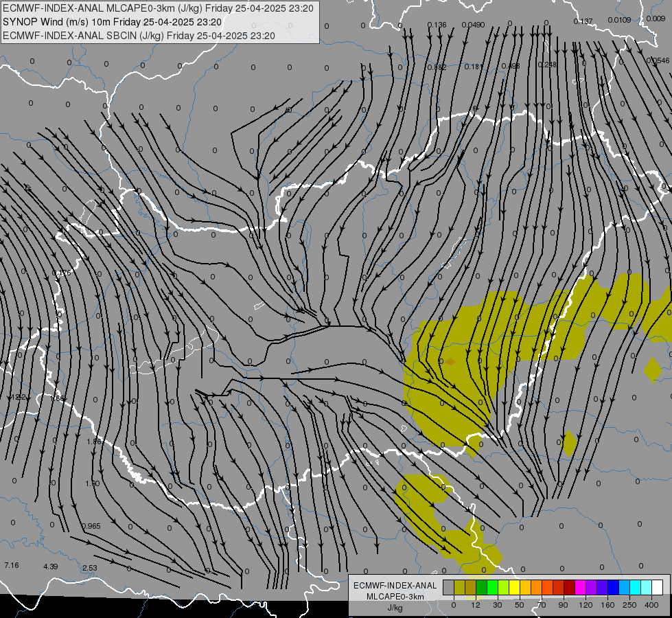Click the legend tick value '90'

tap(564, 605)
